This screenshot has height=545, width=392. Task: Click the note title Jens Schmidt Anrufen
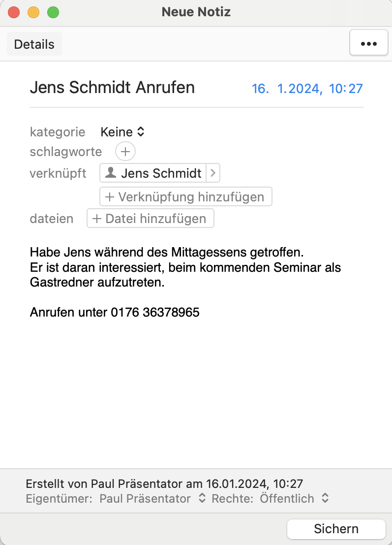pyautogui.click(x=112, y=88)
